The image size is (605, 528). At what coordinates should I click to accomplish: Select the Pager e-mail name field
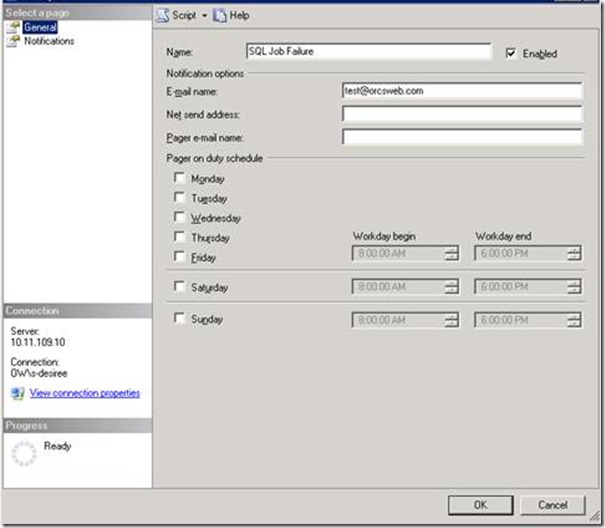click(461, 137)
